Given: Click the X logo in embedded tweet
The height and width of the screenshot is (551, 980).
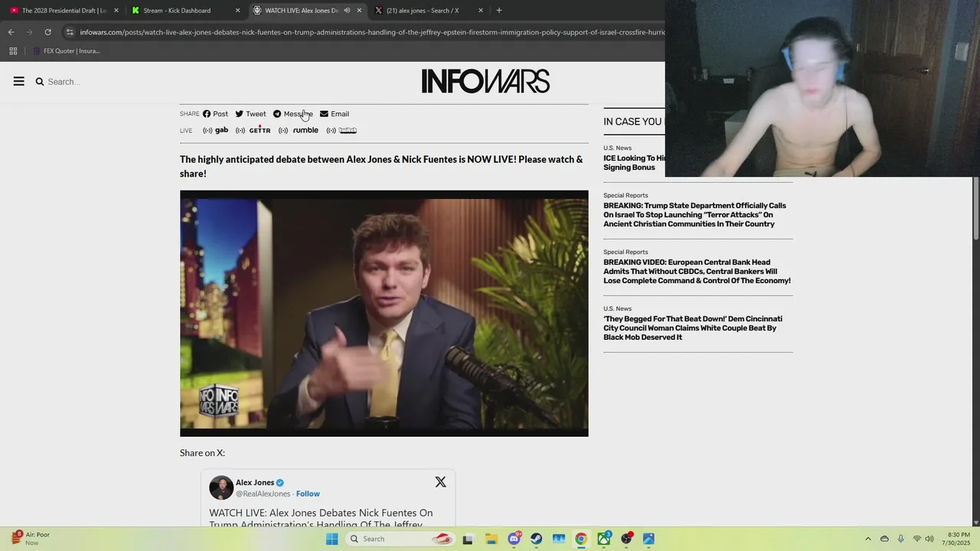Looking at the screenshot, I should pos(440,482).
